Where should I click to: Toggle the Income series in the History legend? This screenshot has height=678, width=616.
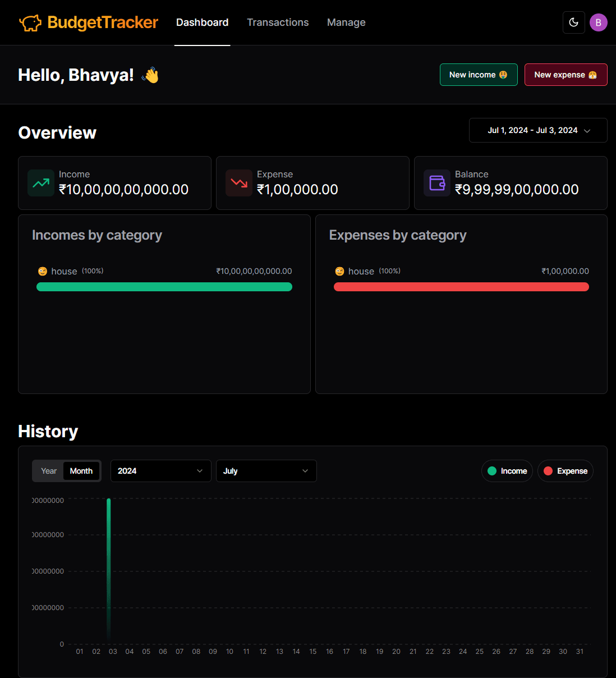tap(507, 471)
